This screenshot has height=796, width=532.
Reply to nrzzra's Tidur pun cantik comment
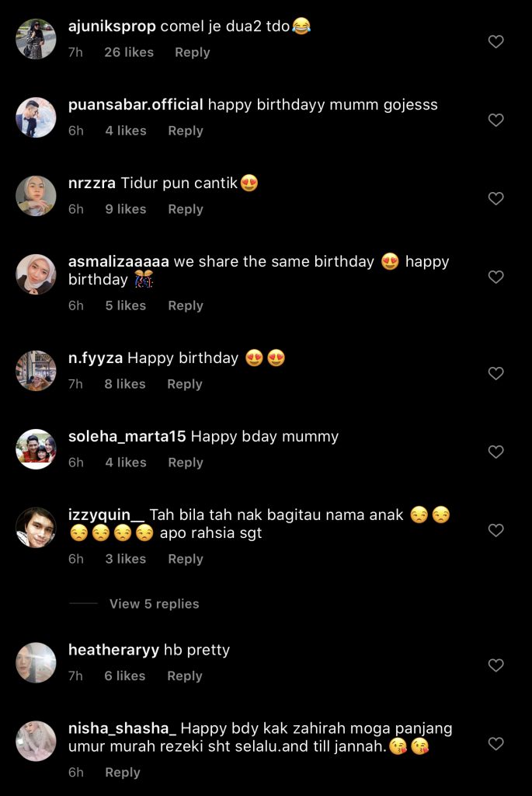coord(185,209)
